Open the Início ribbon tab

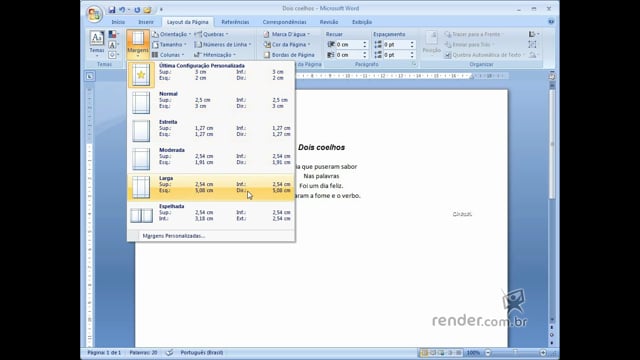coord(118,22)
